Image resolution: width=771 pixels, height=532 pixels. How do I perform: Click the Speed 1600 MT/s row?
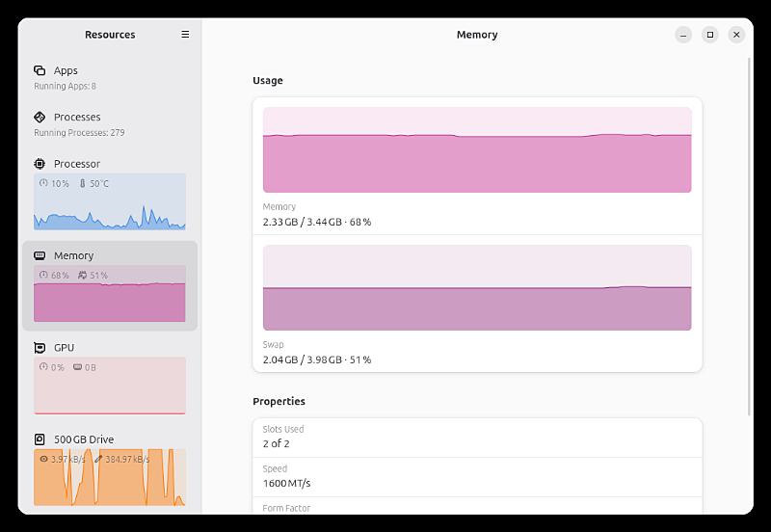pos(477,477)
